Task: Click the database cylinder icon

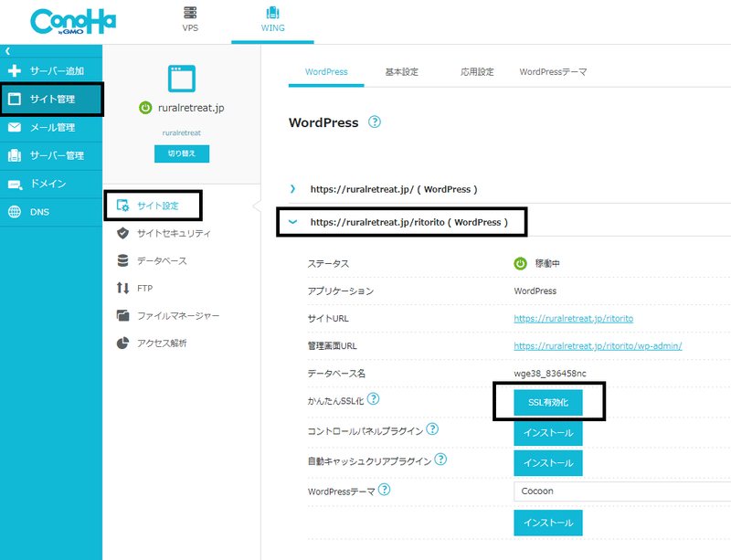Action: [122, 260]
